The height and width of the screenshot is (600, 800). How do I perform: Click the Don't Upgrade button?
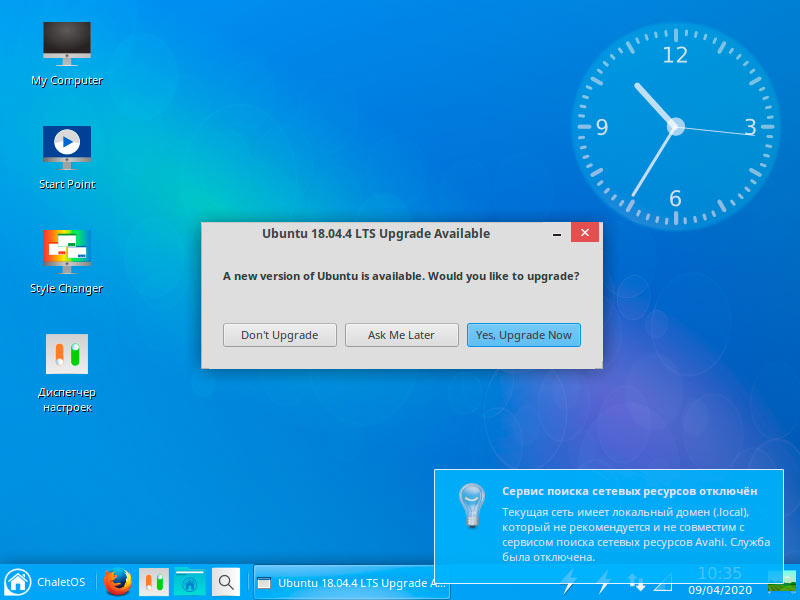pyautogui.click(x=280, y=335)
